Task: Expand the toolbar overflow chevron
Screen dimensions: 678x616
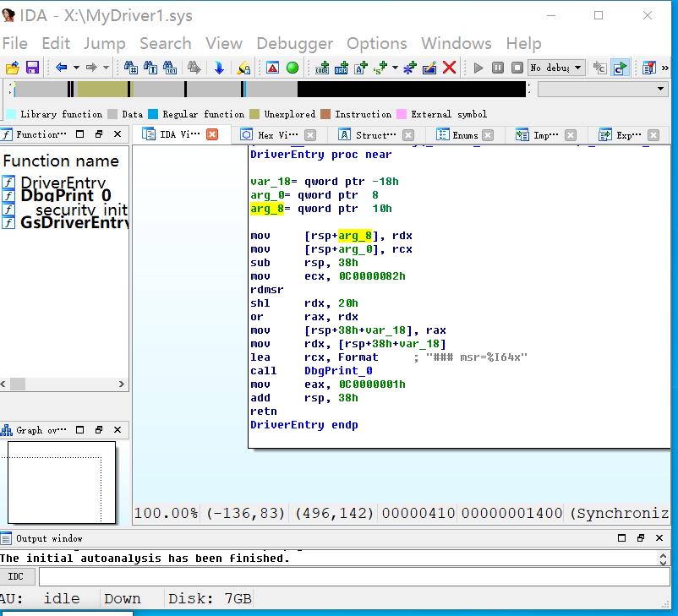Action: (x=665, y=68)
